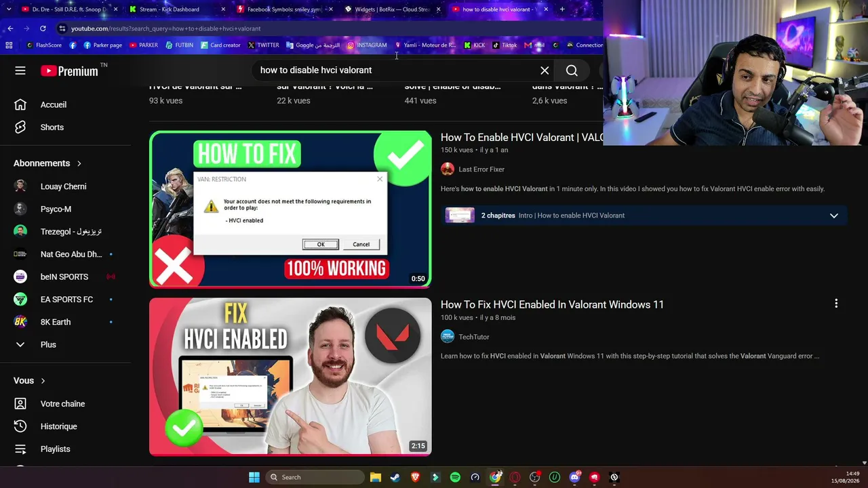Open Discord from the taskbar
Viewport: 868px width, 488px height.
[575, 477]
